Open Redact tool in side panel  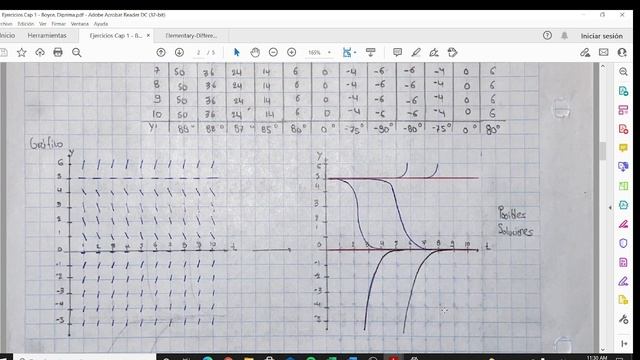point(623,224)
